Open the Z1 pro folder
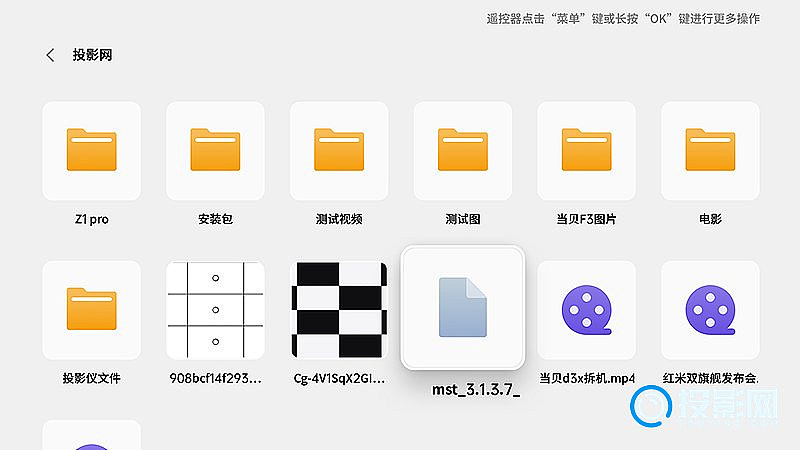 click(92, 151)
